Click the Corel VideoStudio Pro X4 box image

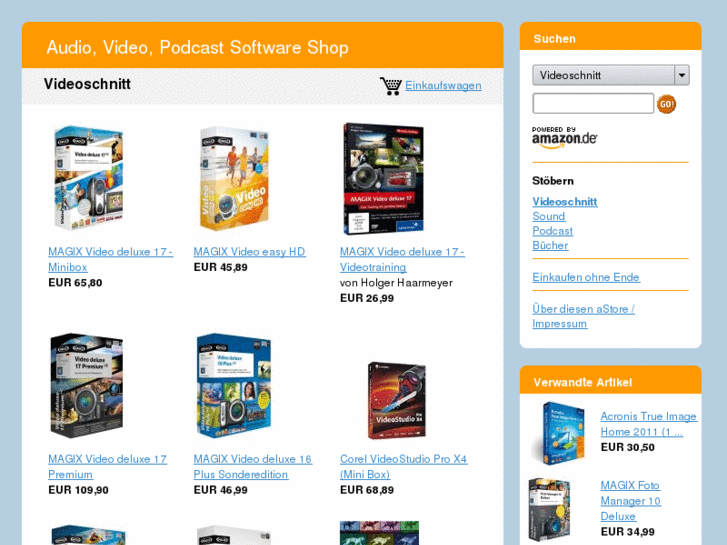pos(397,400)
